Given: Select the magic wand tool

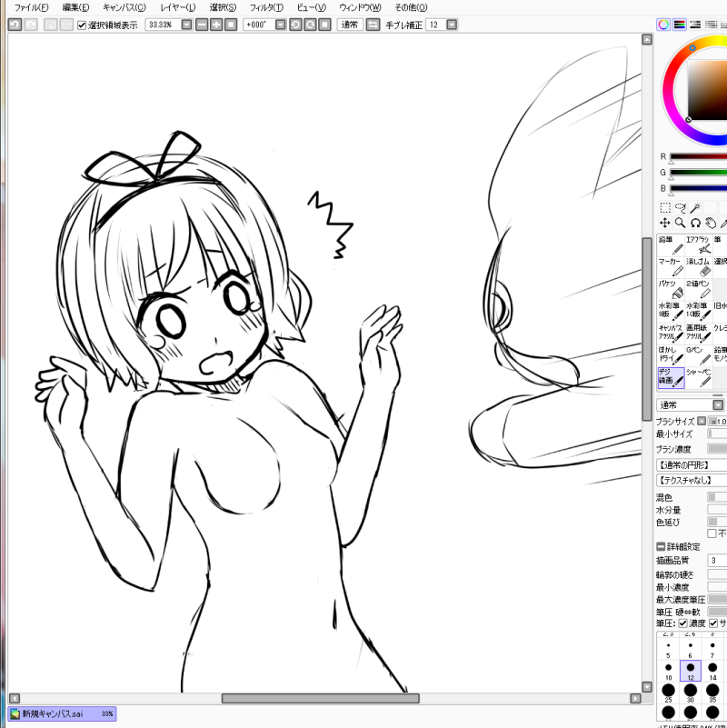Looking at the screenshot, I should point(695,207).
